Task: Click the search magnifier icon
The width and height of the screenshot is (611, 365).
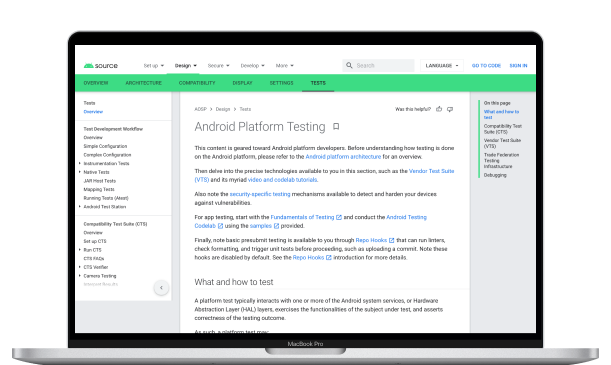Action: pos(349,65)
